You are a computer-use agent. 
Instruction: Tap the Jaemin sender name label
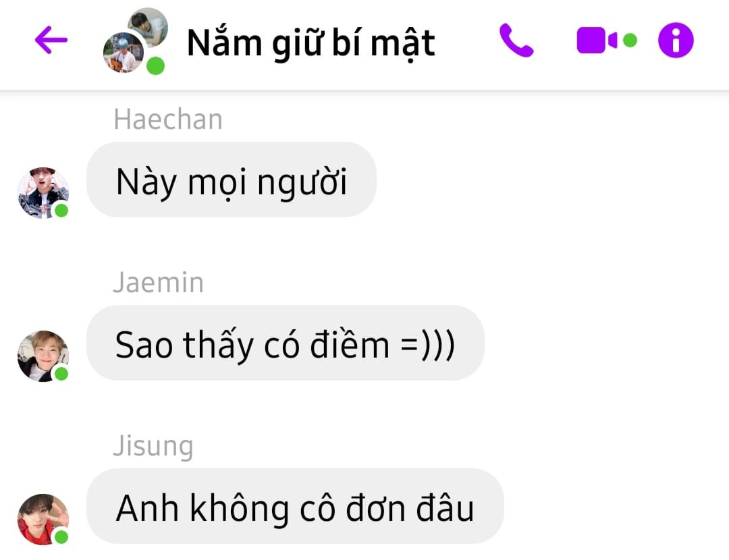[x=159, y=283]
